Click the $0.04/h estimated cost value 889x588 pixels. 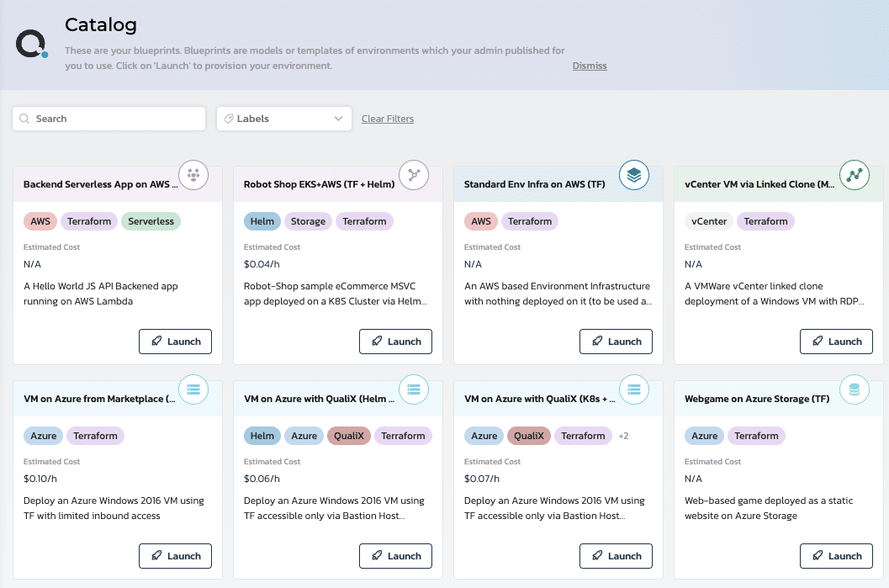262,264
